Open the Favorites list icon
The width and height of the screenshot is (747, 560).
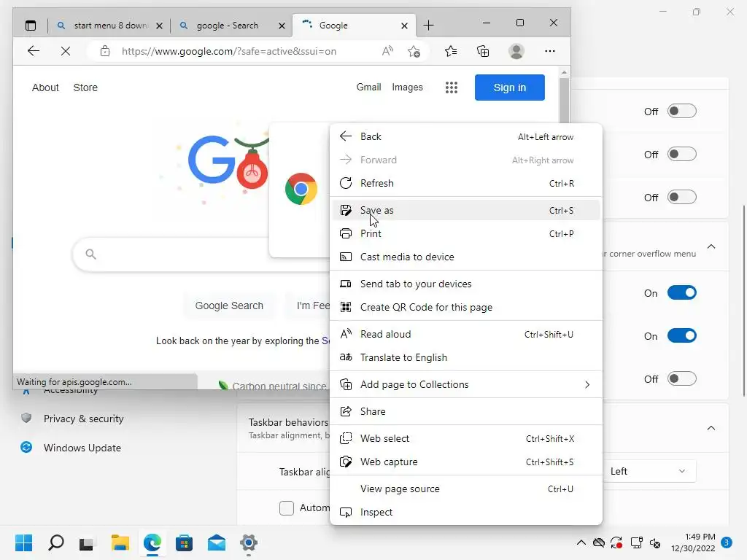pos(451,51)
